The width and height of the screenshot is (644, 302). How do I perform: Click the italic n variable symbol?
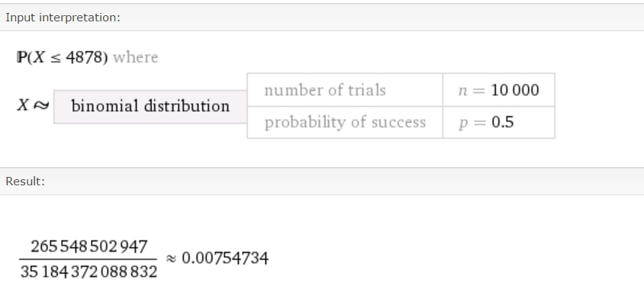[463, 91]
